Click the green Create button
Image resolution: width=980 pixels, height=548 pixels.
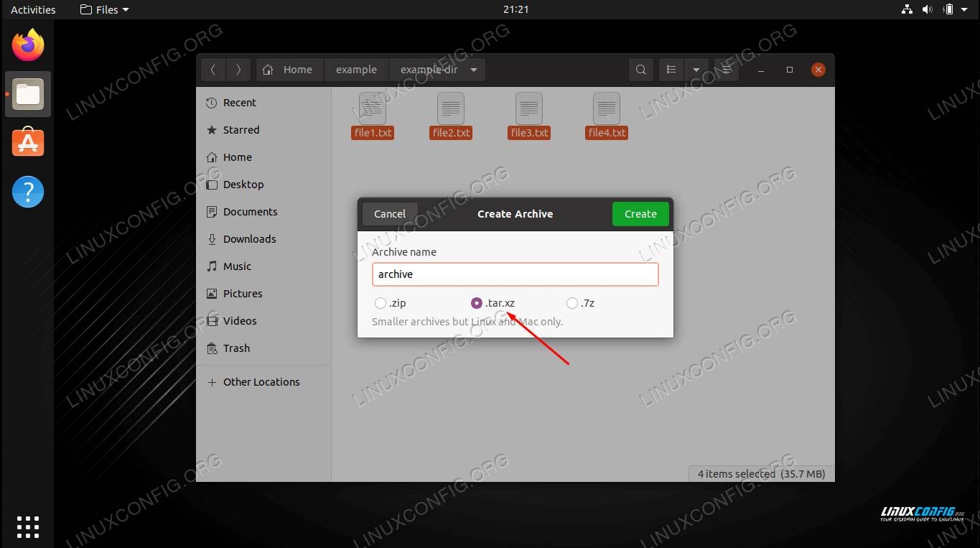(640, 214)
